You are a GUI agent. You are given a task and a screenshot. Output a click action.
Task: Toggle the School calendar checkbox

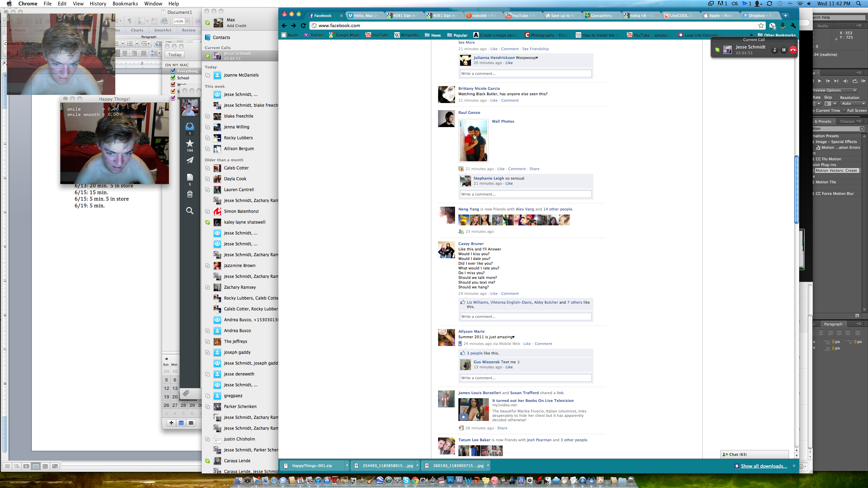tap(173, 78)
